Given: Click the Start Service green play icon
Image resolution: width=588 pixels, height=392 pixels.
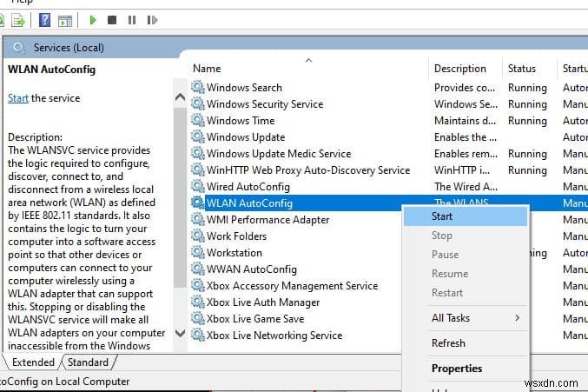Looking at the screenshot, I should 93,20.
